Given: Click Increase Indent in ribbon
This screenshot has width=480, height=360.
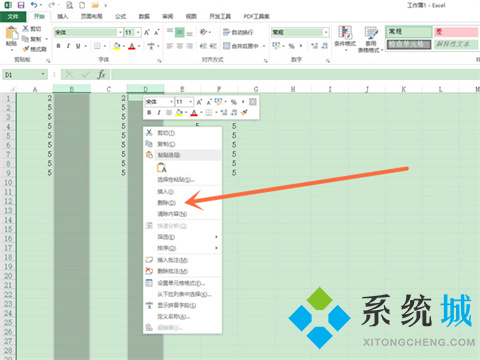Looking at the screenshot, I should pos(213,46).
